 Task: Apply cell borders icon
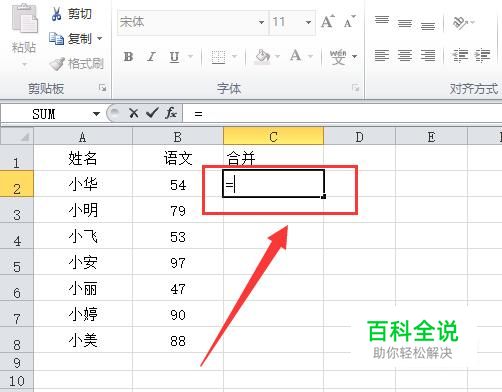(x=219, y=57)
